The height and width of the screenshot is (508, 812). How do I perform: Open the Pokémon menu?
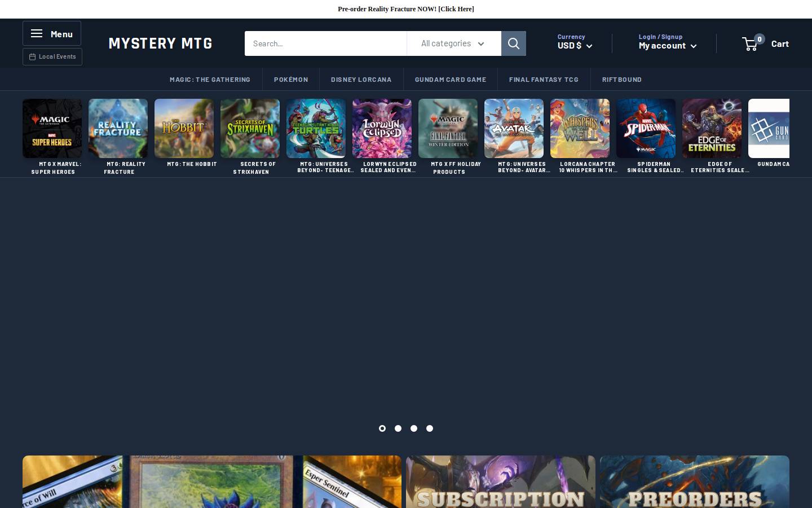291,80
